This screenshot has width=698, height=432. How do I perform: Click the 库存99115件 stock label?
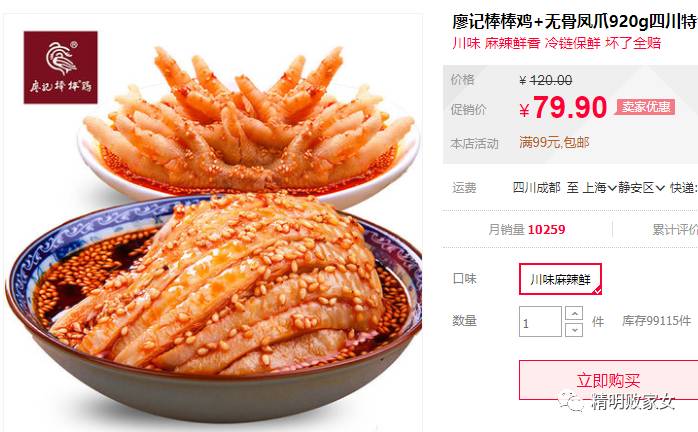click(x=657, y=321)
